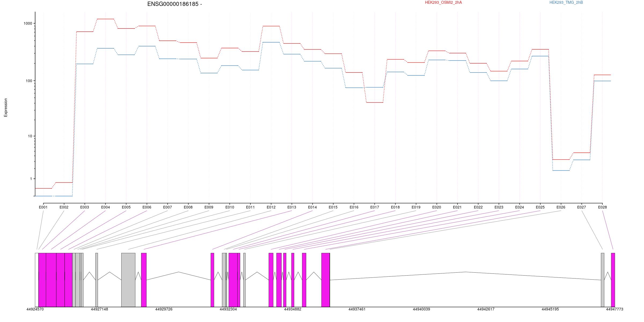
Task: Click exon label E022
Action: pyautogui.click(x=478, y=207)
